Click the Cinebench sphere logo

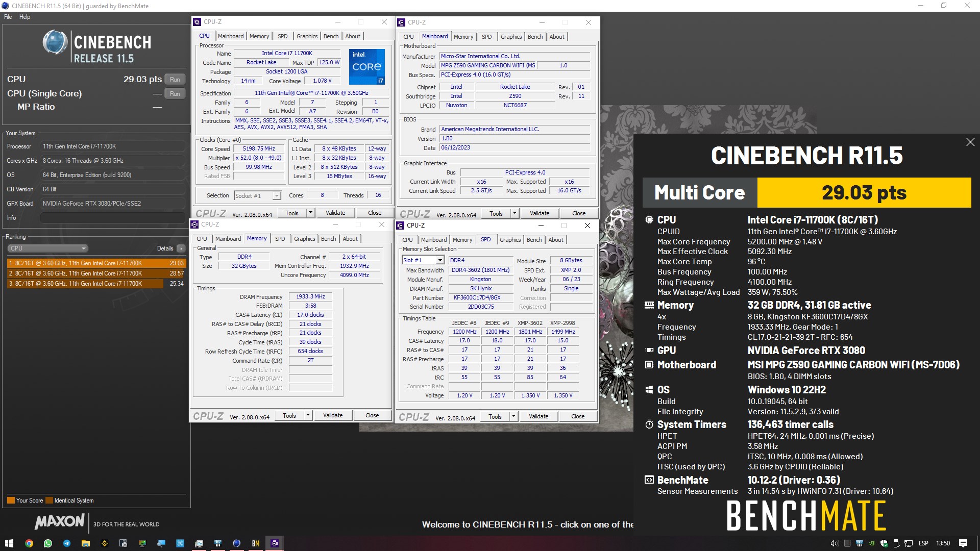point(55,42)
